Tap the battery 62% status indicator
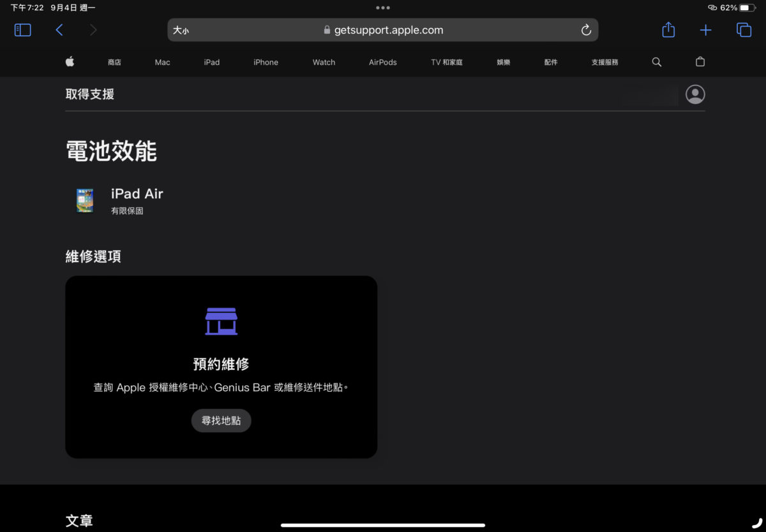The height and width of the screenshot is (532, 766). pyautogui.click(x=738, y=8)
